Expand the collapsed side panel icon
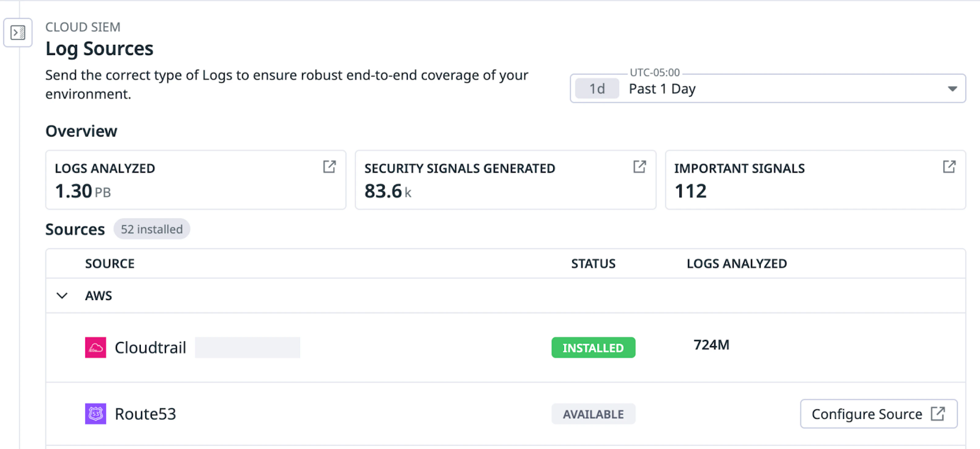This screenshot has height=449, width=980. 17,33
